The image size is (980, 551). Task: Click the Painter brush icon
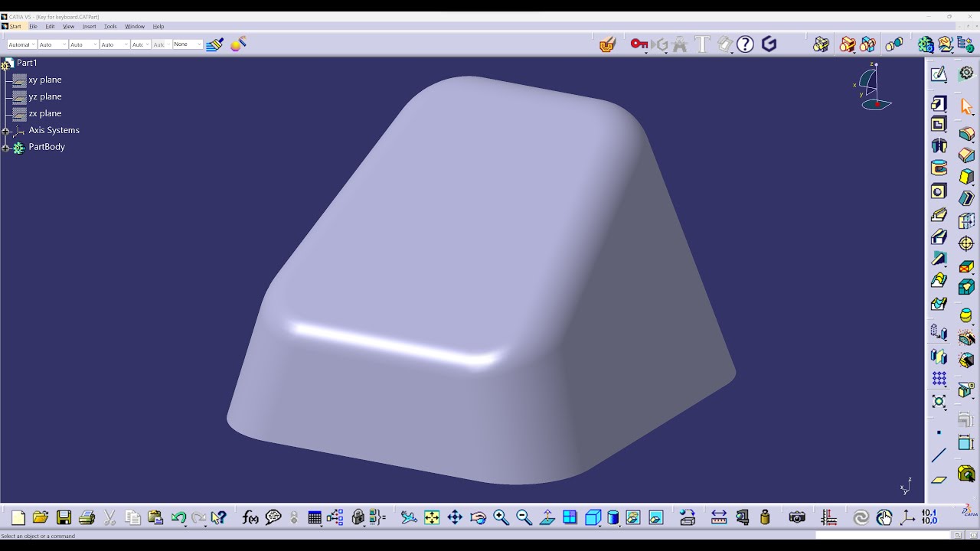pyautogui.click(x=214, y=44)
